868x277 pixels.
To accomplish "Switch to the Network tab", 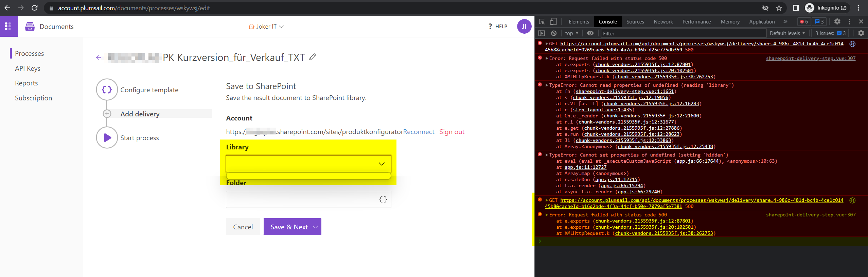I will (663, 21).
